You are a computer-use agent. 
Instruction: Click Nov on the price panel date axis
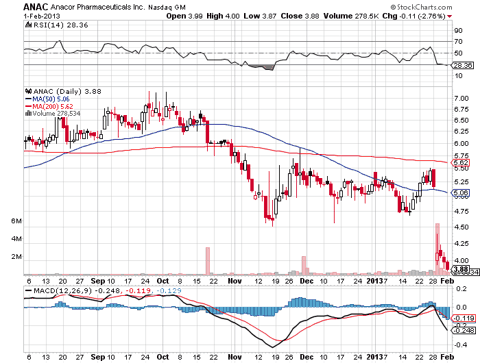tap(235, 281)
